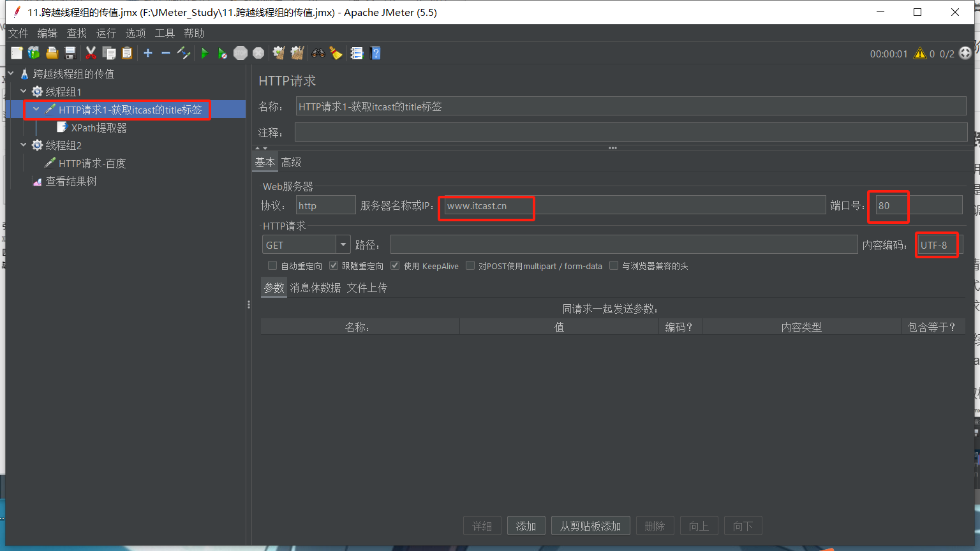The width and height of the screenshot is (980, 551).
Task: Click the remote engine status icon
Action: (965, 53)
